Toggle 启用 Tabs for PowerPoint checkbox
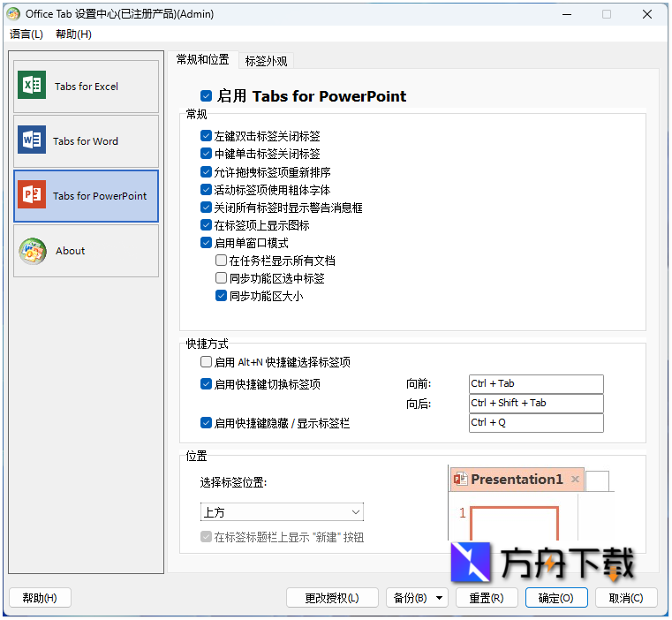This screenshot has width=672, height=620. click(x=206, y=96)
